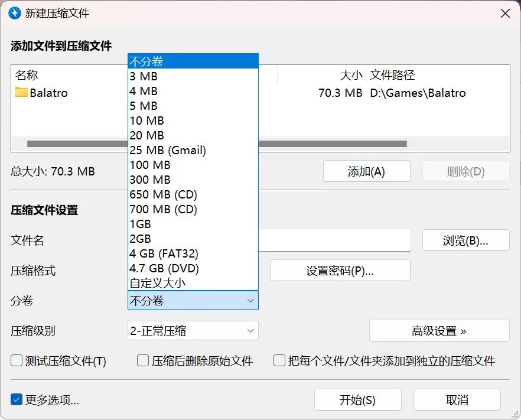Choose 4 GB (FAT32) option
The height and width of the screenshot is (420, 521).
point(193,253)
